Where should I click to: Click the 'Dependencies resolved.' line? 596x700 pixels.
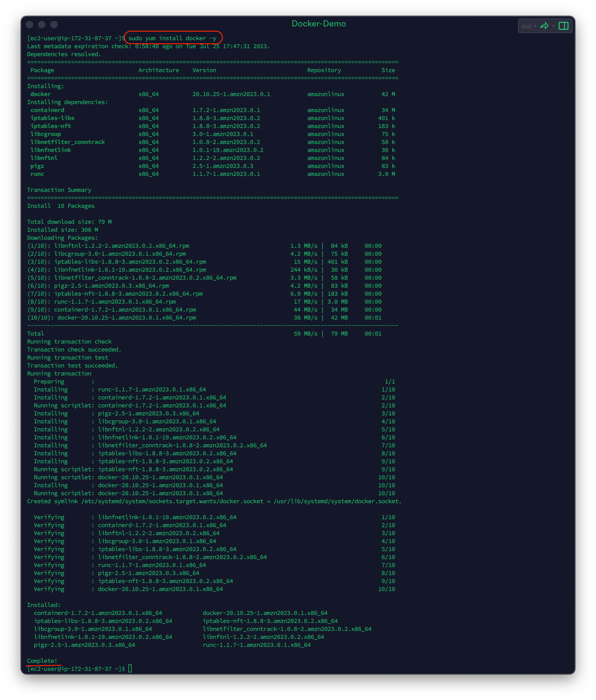pyautogui.click(x=64, y=54)
